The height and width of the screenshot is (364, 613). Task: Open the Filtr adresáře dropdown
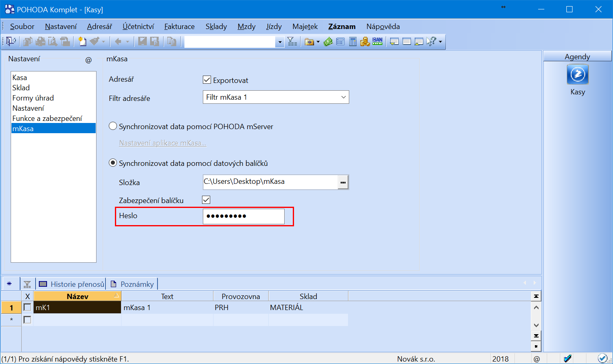[343, 97]
